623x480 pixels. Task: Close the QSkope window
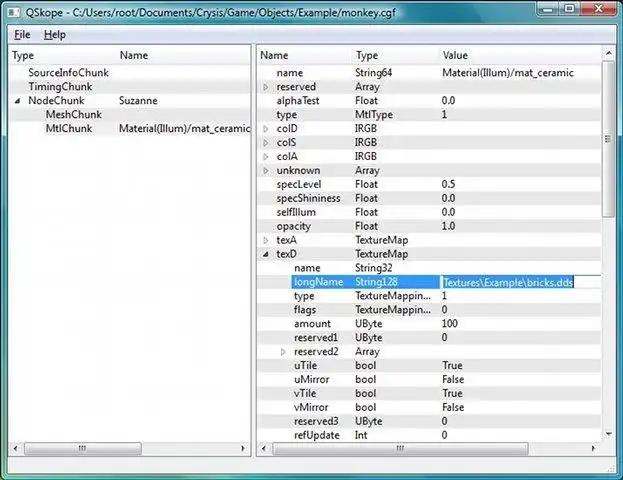click(598, 9)
